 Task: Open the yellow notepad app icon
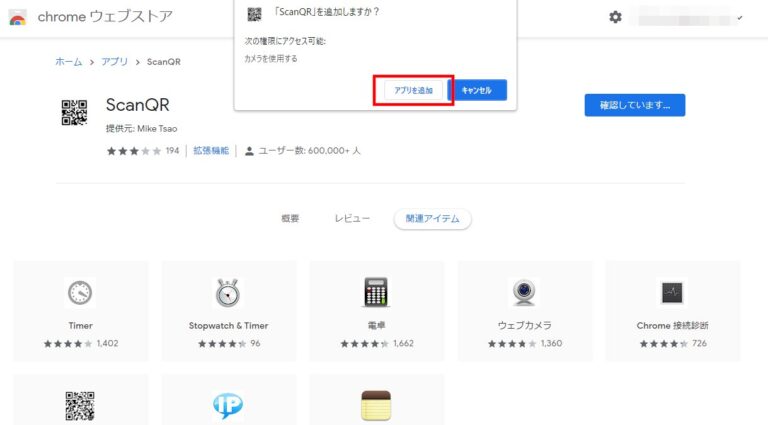coord(376,405)
